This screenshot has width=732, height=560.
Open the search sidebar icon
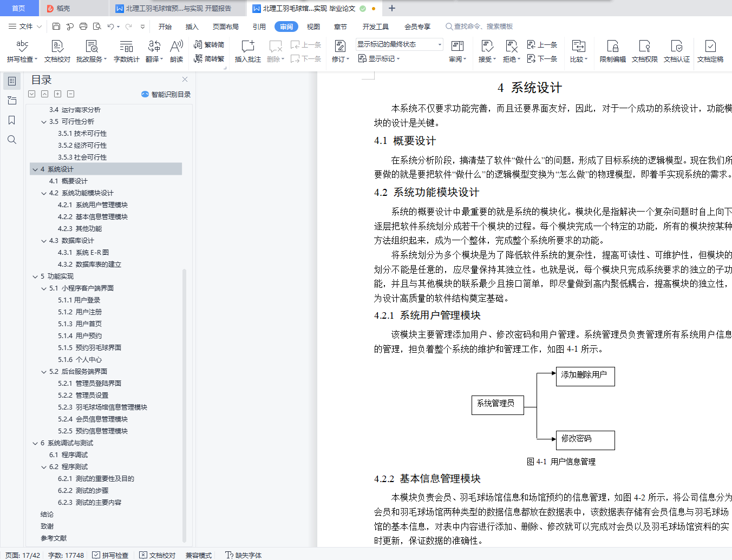[12, 140]
